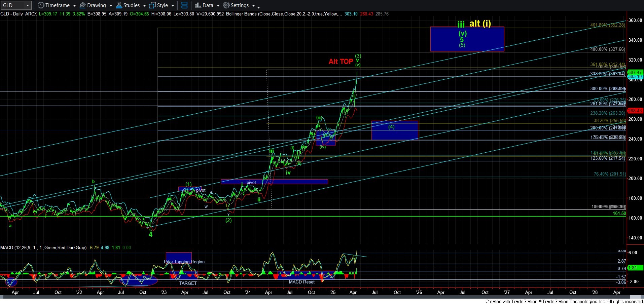
Task: Click the 461.80% (352.28) Fibonacci label
Action: point(608,25)
